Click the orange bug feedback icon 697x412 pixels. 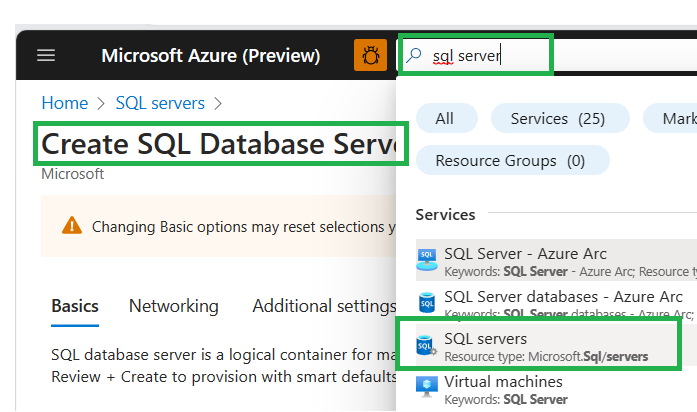click(x=370, y=55)
